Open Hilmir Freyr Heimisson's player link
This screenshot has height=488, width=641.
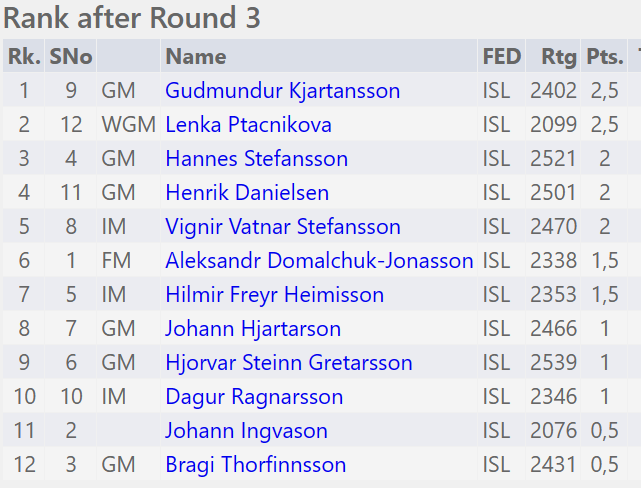pyautogui.click(x=274, y=295)
